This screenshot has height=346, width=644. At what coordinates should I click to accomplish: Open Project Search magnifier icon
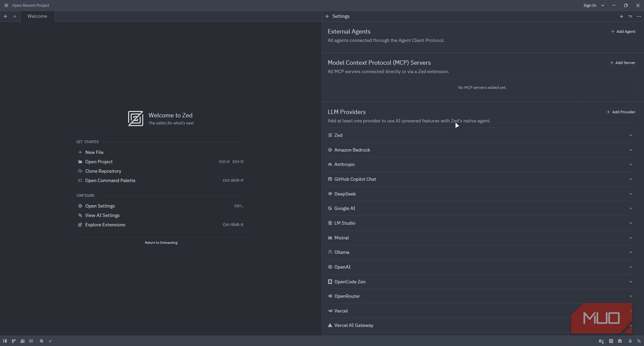(x=42, y=341)
